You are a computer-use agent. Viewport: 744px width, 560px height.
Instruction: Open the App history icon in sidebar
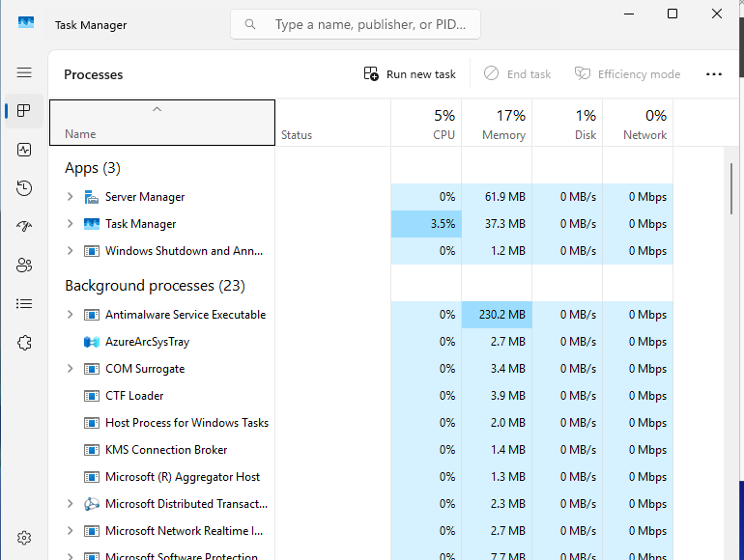(24, 188)
